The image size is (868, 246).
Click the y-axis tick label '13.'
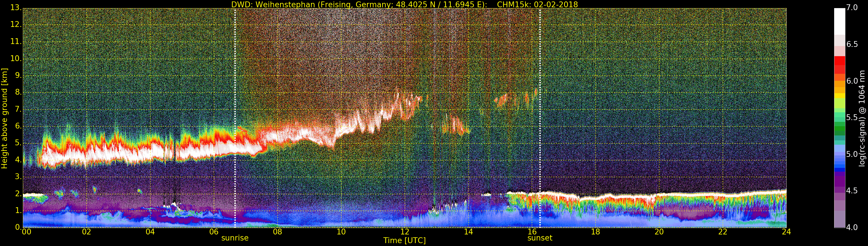click(16, 8)
